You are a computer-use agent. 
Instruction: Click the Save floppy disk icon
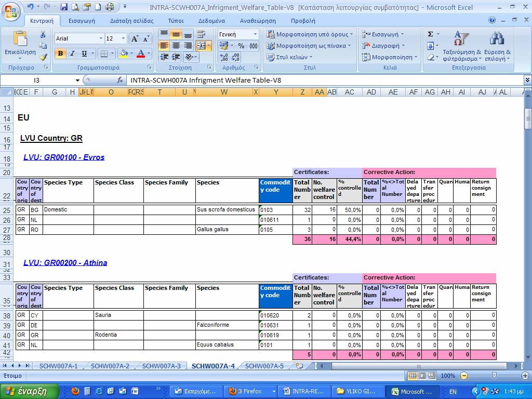pyautogui.click(x=64, y=7)
